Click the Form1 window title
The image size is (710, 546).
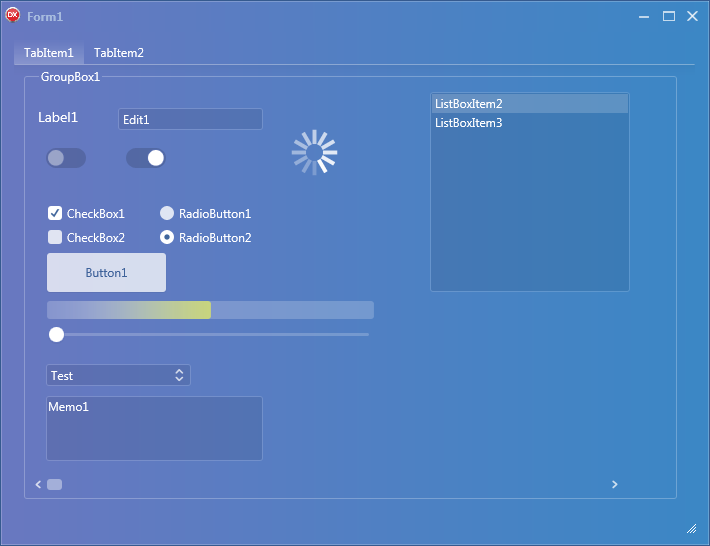tap(45, 17)
